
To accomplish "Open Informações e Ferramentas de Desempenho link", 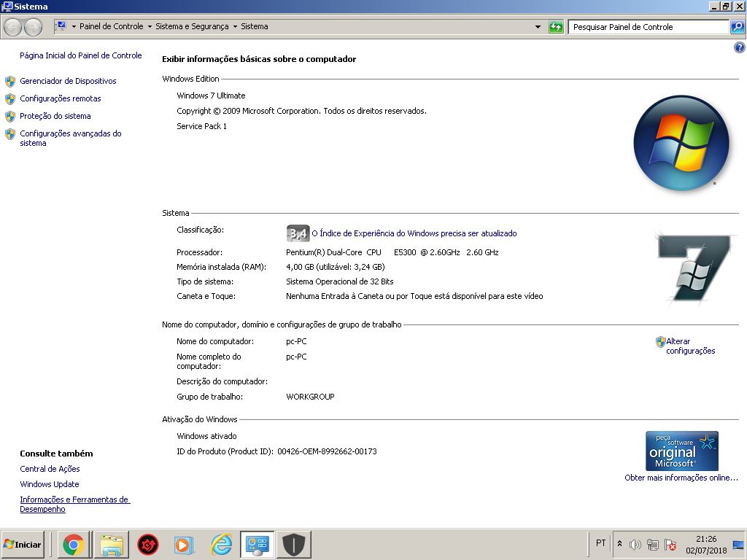I will tap(75, 505).
